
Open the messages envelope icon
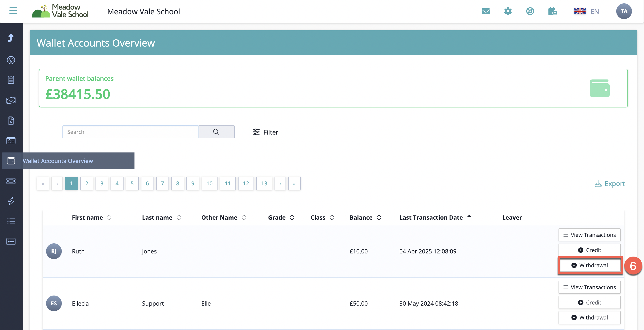click(x=486, y=11)
